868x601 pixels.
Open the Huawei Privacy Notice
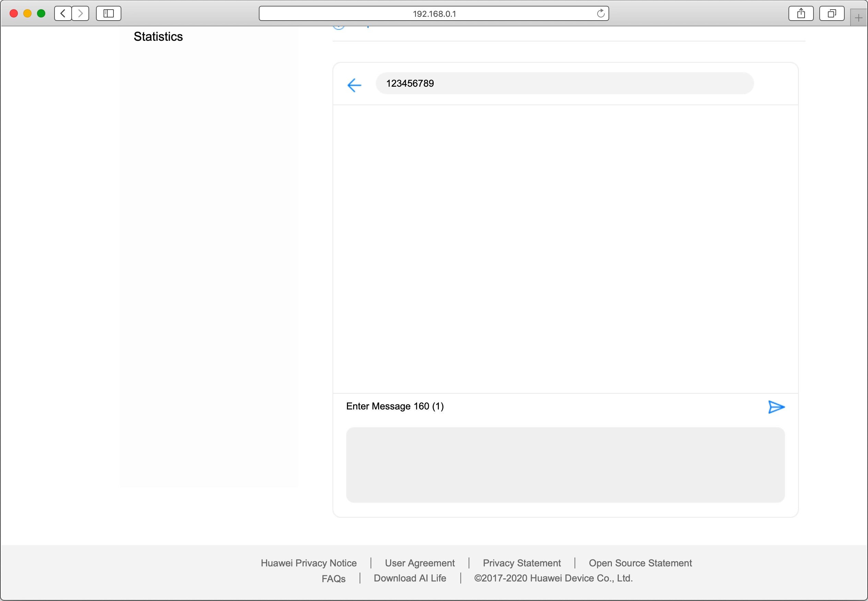[x=309, y=563]
